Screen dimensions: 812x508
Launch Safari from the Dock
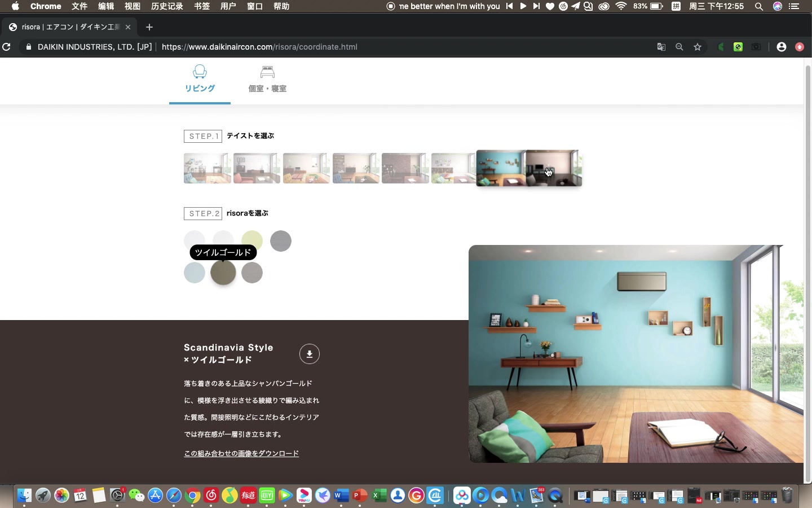174,496
